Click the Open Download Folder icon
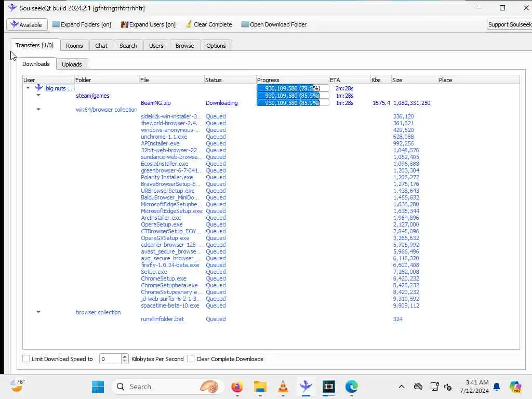 (x=245, y=24)
